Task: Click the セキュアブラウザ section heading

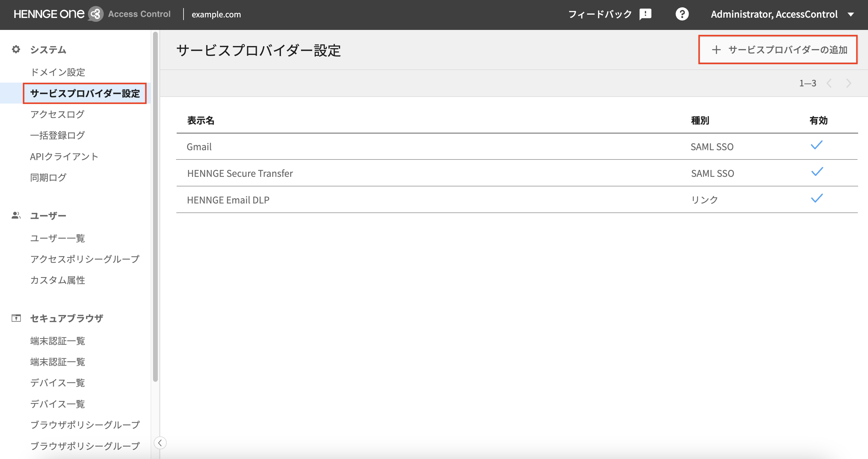Action: 66,318
